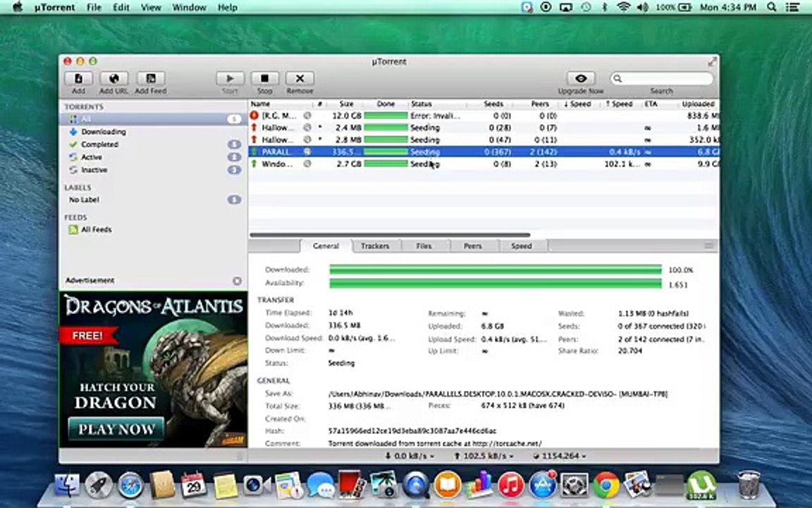Click the Downloaded progress bar showing 100.0%

pyautogui.click(x=496, y=270)
